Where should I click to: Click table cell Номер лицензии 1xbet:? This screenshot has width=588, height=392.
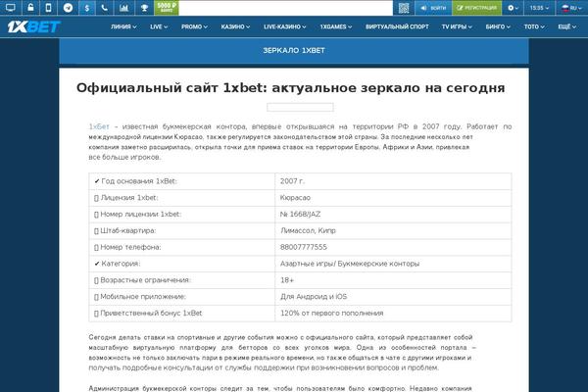pos(181,215)
